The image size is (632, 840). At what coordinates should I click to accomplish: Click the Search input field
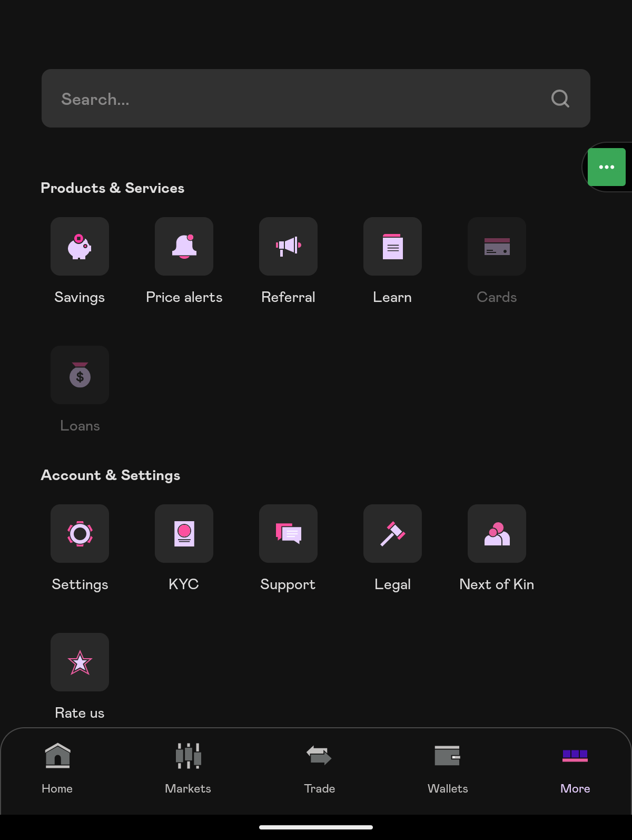click(x=295, y=99)
